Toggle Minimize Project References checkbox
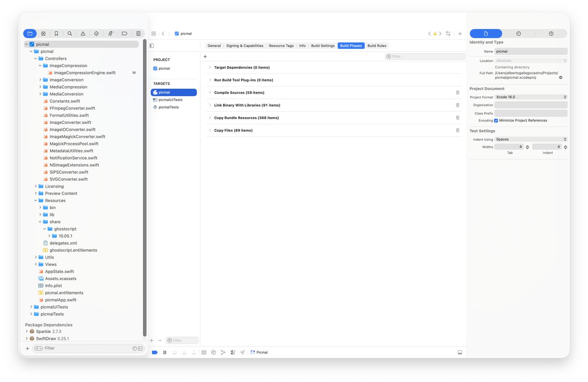This screenshot has width=588, height=382. [x=496, y=120]
